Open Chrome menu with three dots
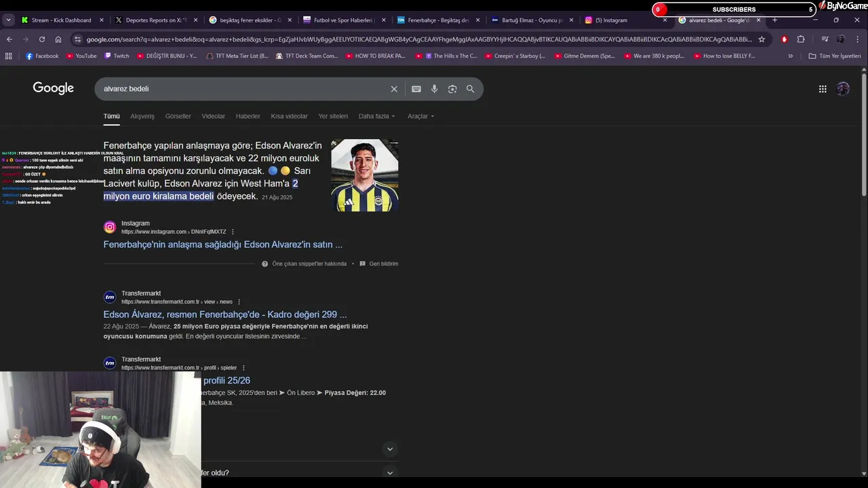The height and width of the screenshot is (488, 868). 858,39
